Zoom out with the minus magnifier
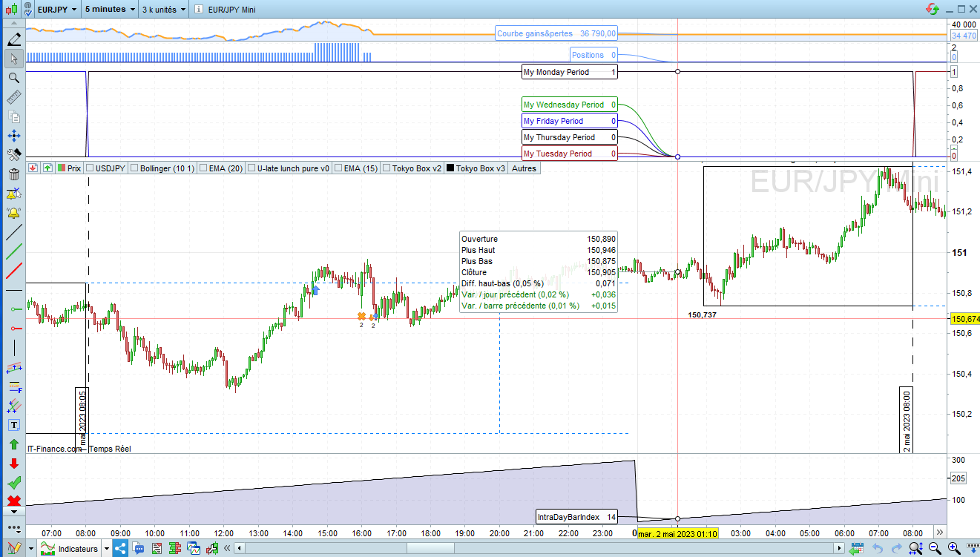The width and height of the screenshot is (980, 557). coord(935,549)
